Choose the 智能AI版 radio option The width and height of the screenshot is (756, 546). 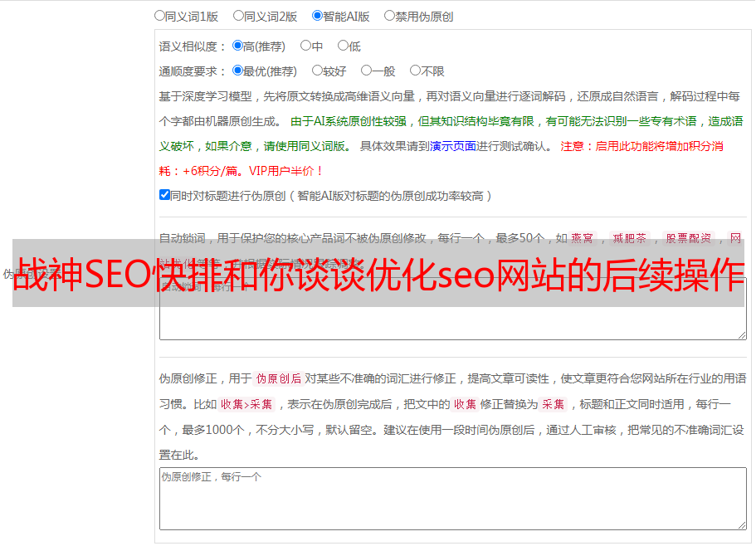pos(317,16)
